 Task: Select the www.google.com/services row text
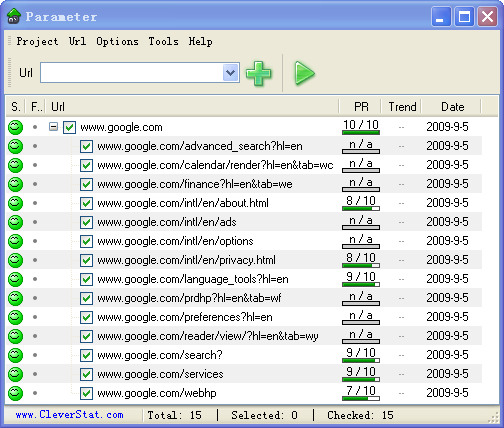coord(160,374)
